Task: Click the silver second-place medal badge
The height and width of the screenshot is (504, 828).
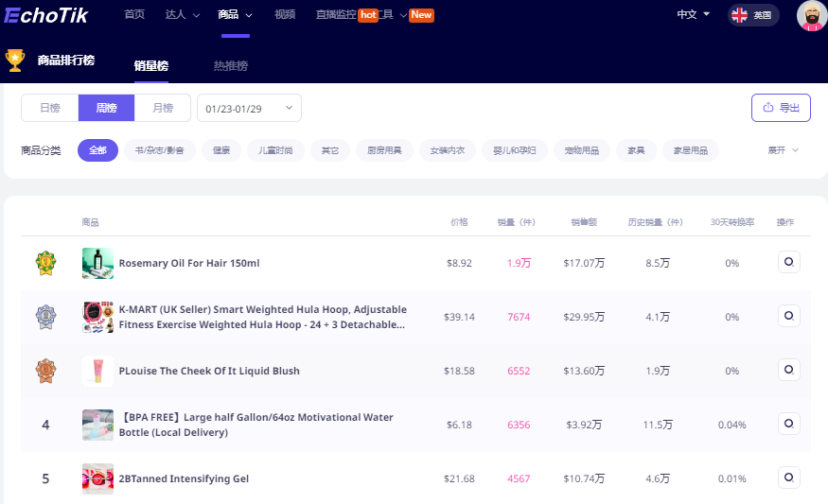Action: pos(46,317)
